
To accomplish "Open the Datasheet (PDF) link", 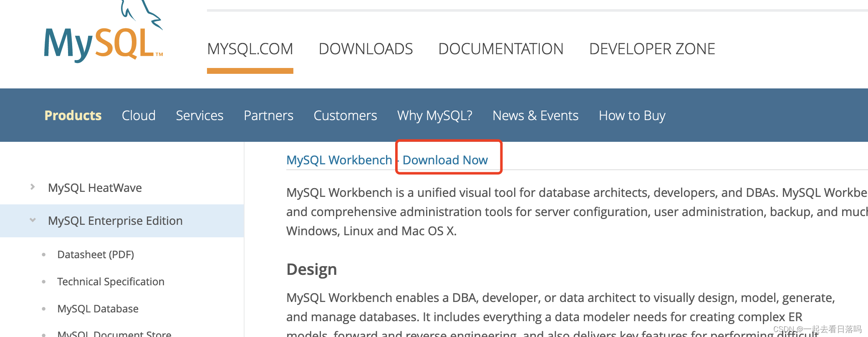I will coord(96,254).
